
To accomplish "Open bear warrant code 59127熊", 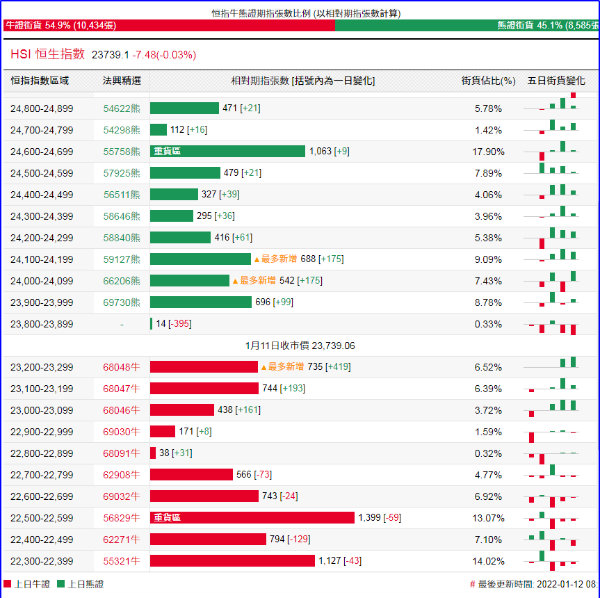I will pos(122,260).
